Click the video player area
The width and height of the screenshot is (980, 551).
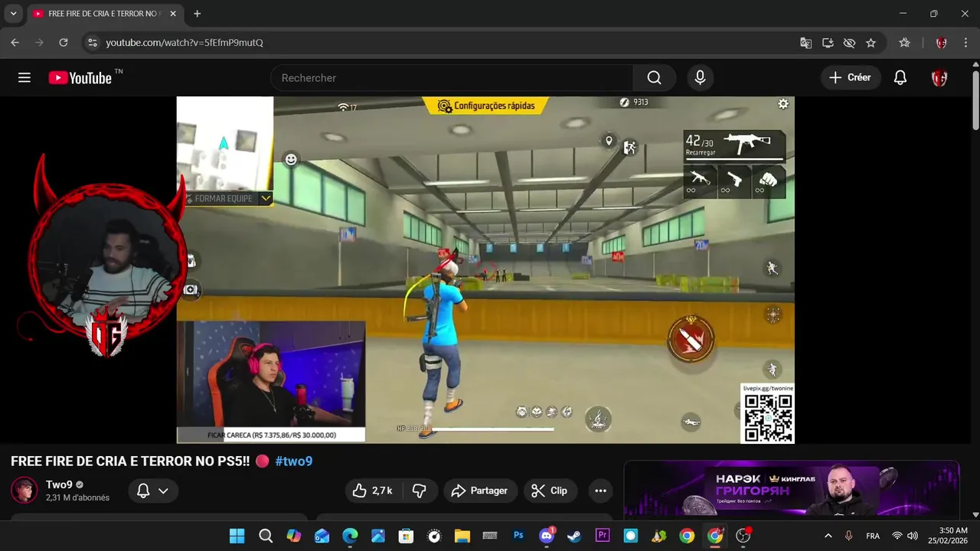[x=485, y=269]
